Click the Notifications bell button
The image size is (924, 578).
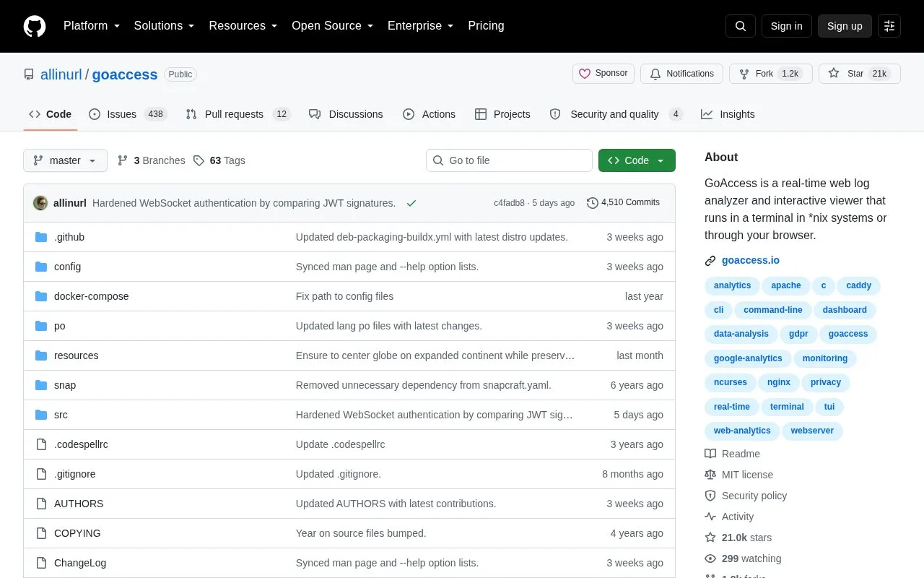(x=681, y=74)
